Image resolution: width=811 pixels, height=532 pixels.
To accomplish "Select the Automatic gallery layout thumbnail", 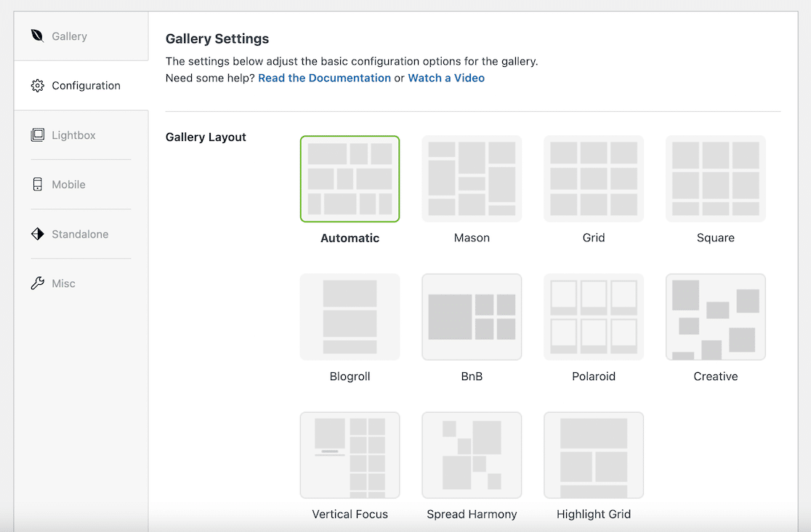I will [350, 179].
